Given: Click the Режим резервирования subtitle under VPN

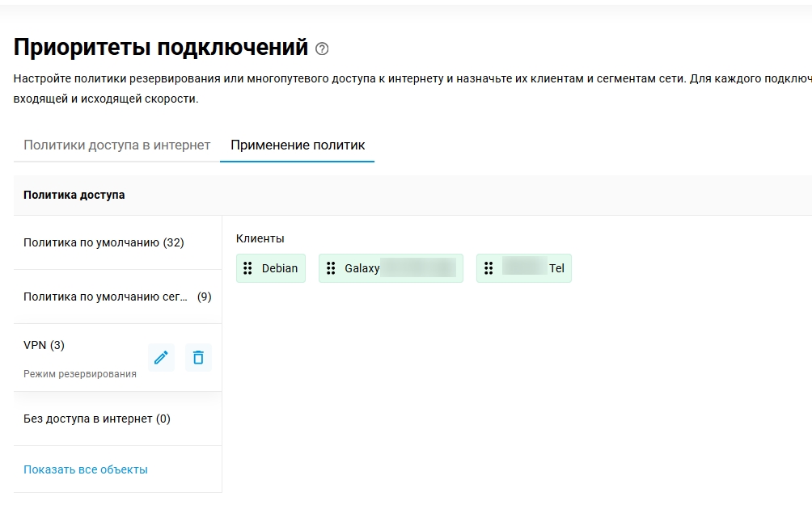Looking at the screenshot, I should coord(80,374).
